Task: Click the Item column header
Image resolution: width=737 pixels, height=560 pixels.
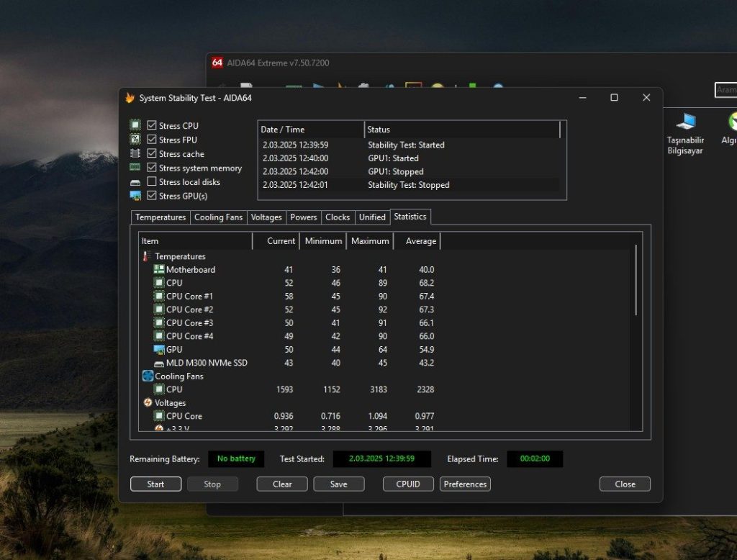Action: coord(196,240)
